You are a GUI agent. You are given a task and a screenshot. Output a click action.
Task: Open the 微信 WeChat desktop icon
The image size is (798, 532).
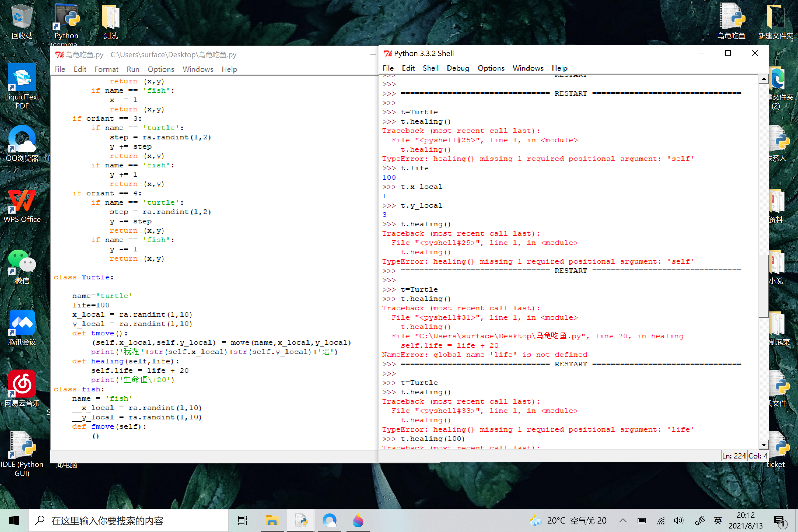[22, 267]
